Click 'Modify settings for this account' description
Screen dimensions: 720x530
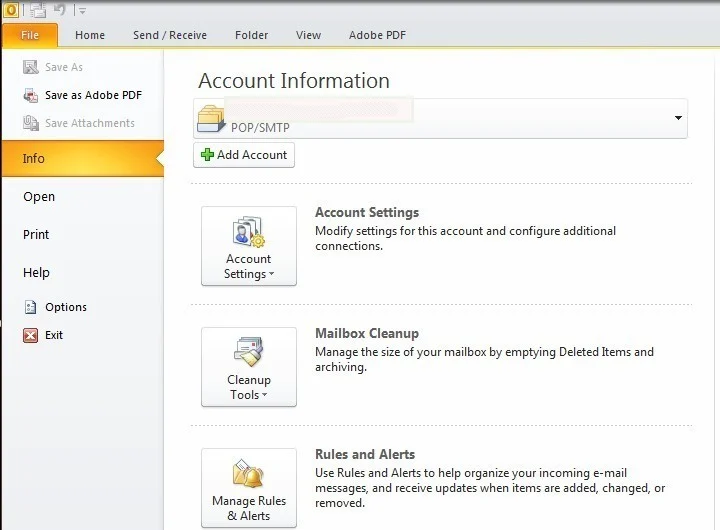pos(465,238)
